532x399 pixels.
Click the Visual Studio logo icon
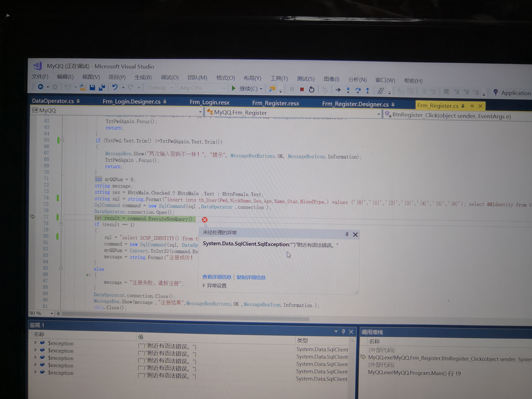coord(37,65)
